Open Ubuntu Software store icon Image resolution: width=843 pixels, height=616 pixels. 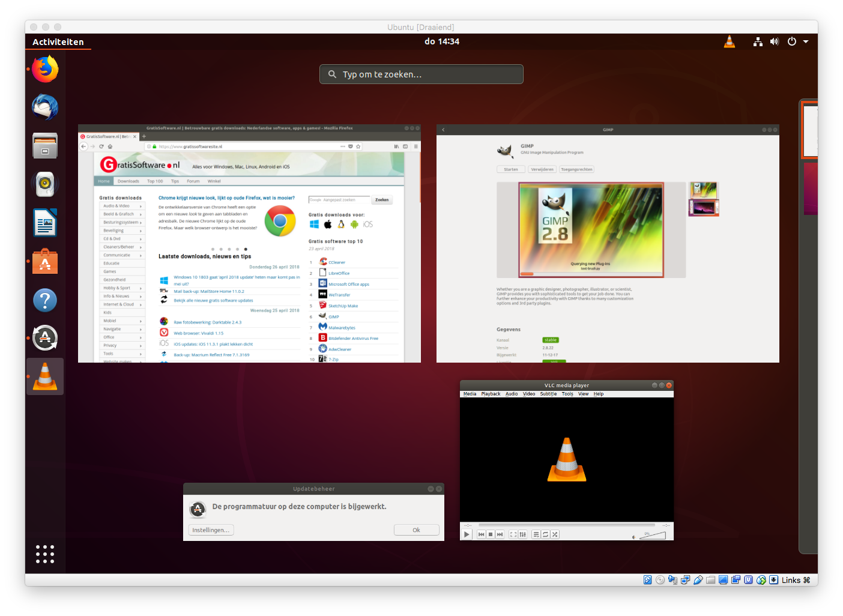click(45, 262)
